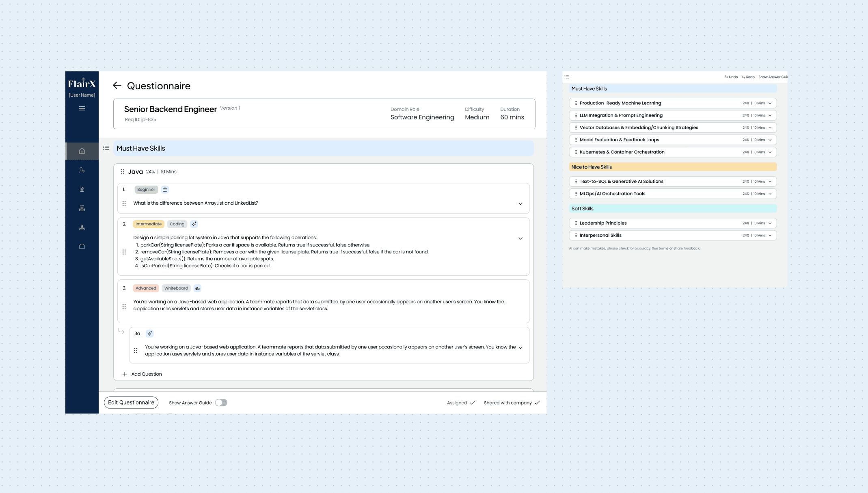Image resolution: width=868 pixels, height=493 pixels.
Task: Click Redo in the right panel
Action: 748,77
